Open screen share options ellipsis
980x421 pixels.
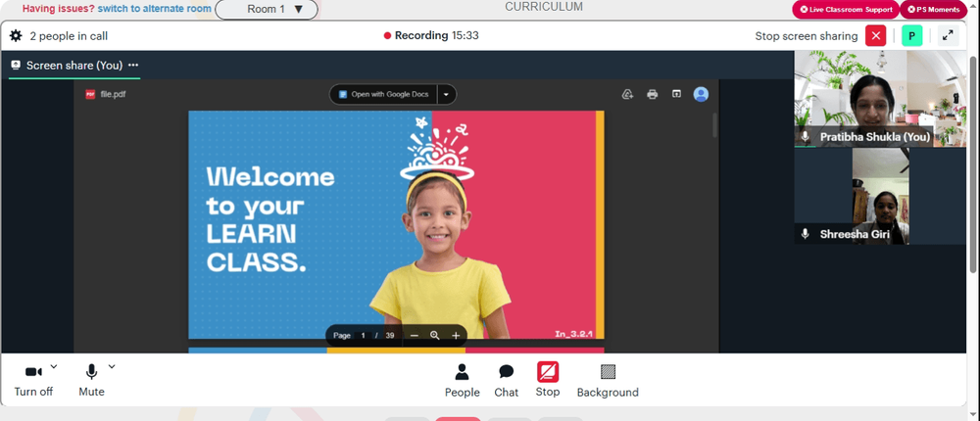point(133,65)
